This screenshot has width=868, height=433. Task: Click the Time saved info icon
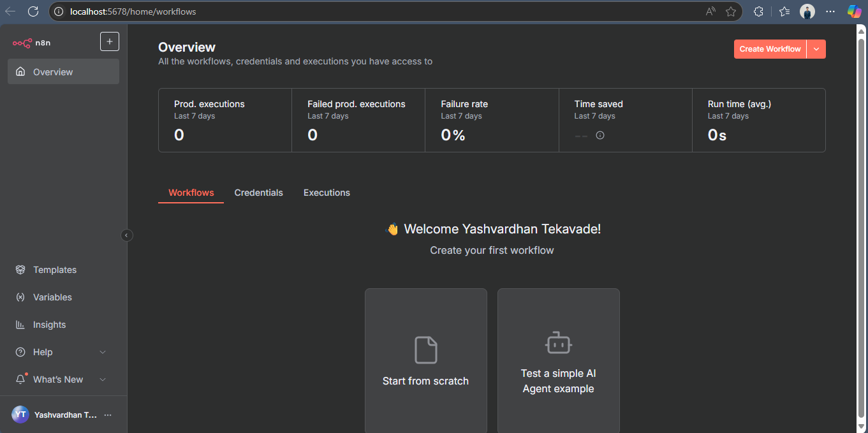[x=600, y=135]
